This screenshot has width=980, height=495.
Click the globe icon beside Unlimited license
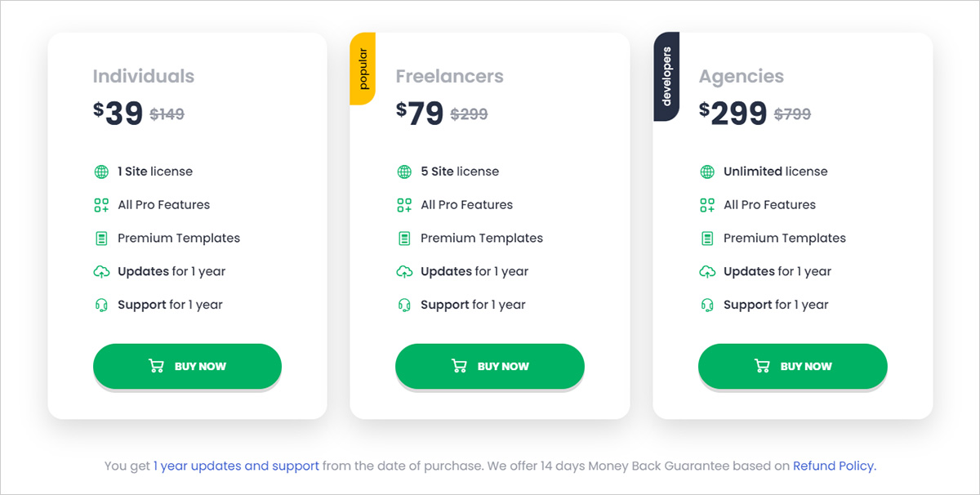click(707, 172)
